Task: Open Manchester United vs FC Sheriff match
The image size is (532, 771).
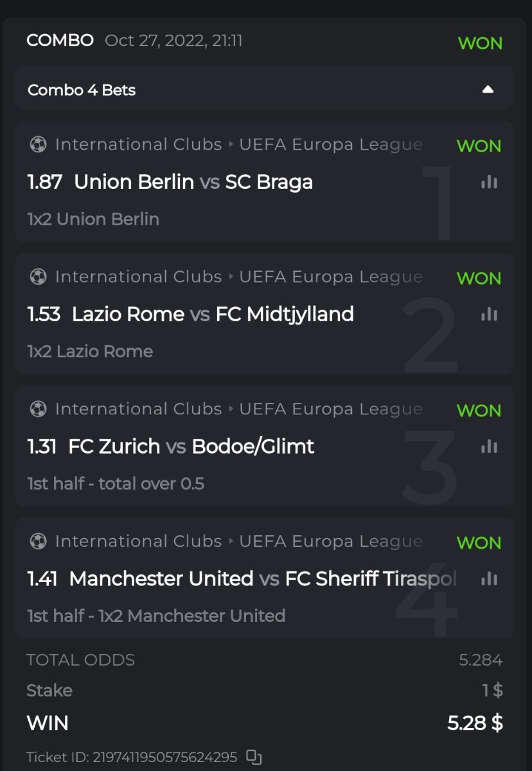Action: coord(262,579)
